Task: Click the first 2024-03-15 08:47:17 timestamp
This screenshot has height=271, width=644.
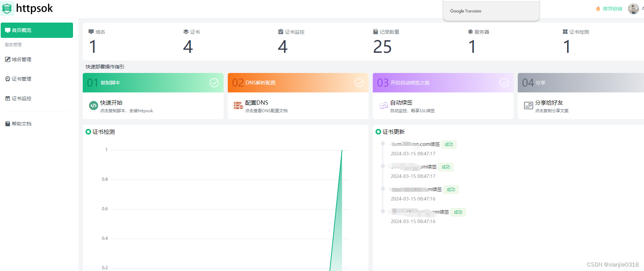Action: point(413,154)
